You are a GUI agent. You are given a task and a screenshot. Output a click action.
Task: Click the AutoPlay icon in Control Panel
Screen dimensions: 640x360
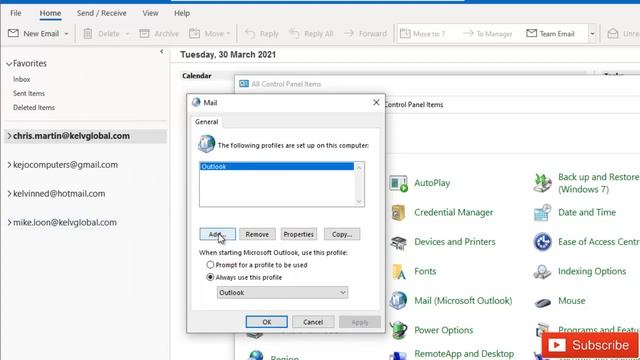pos(398,183)
